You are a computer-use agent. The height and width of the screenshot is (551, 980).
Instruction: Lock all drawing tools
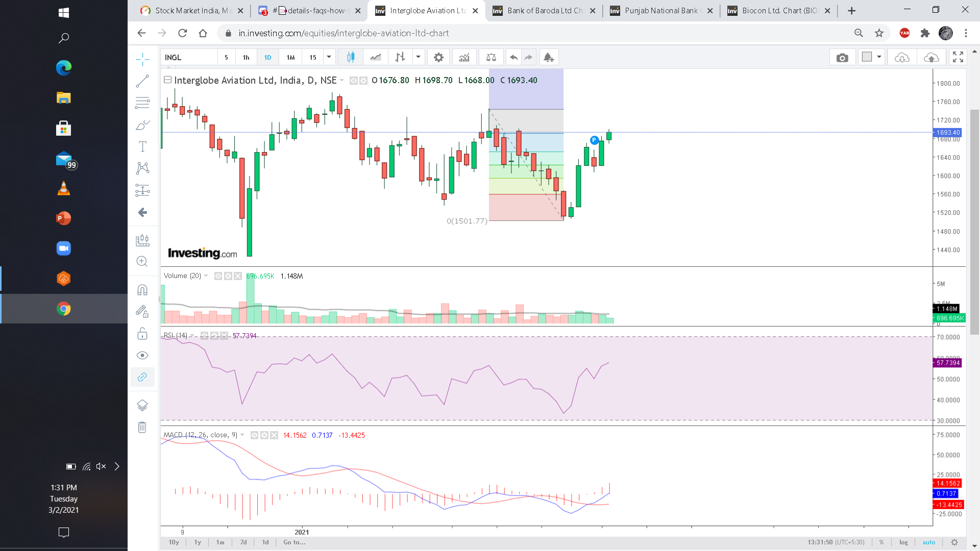click(x=142, y=334)
